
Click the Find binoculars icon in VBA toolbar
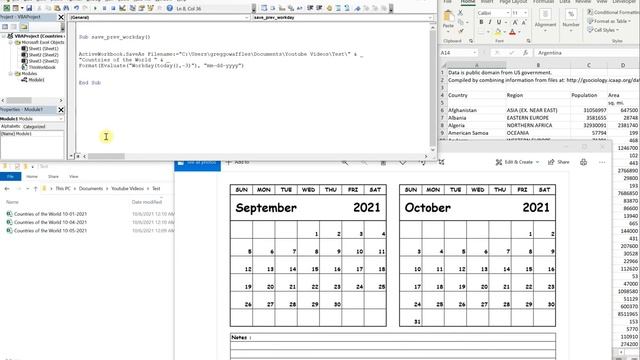click(x=66, y=8)
